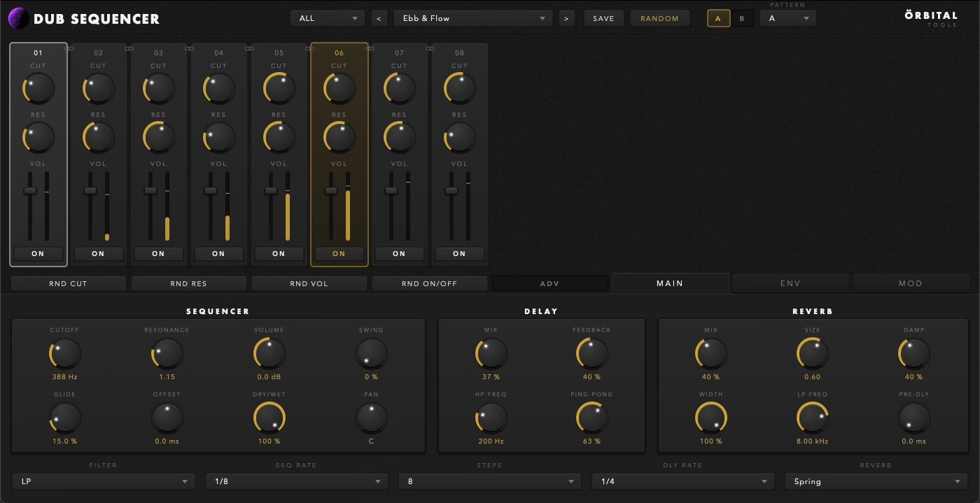Click the sequencer RESONANCE knob
Image resolution: width=980 pixels, height=503 pixels.
(167, 354)
